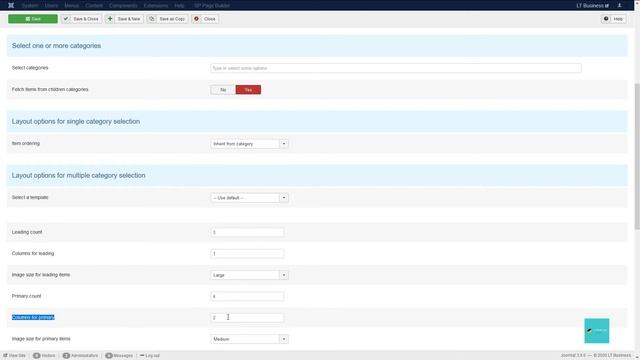Image resolution: width=640 pixels, height=360 pixels.
Task: Open the Item ordering dropdown
Action: coord(249,144)
